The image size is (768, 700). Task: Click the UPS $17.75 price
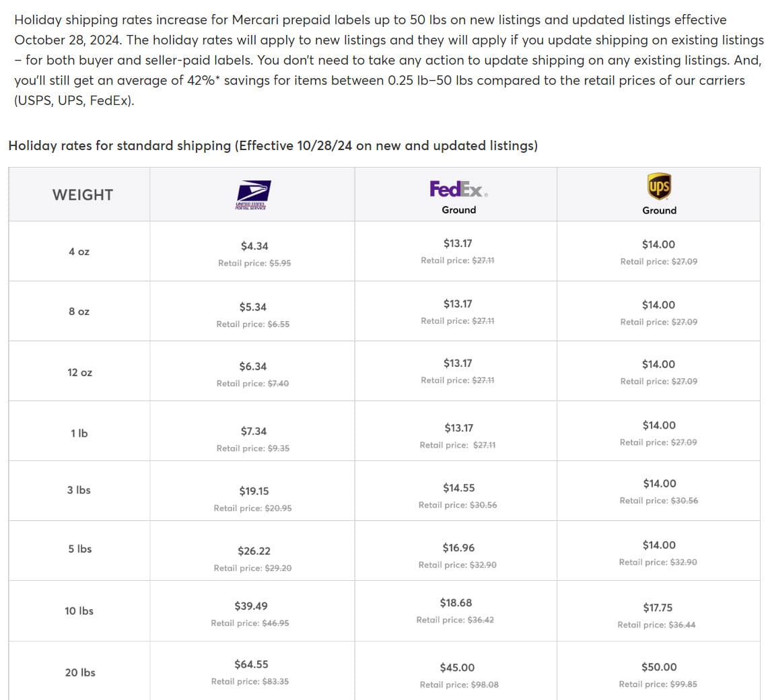(658, 608)
